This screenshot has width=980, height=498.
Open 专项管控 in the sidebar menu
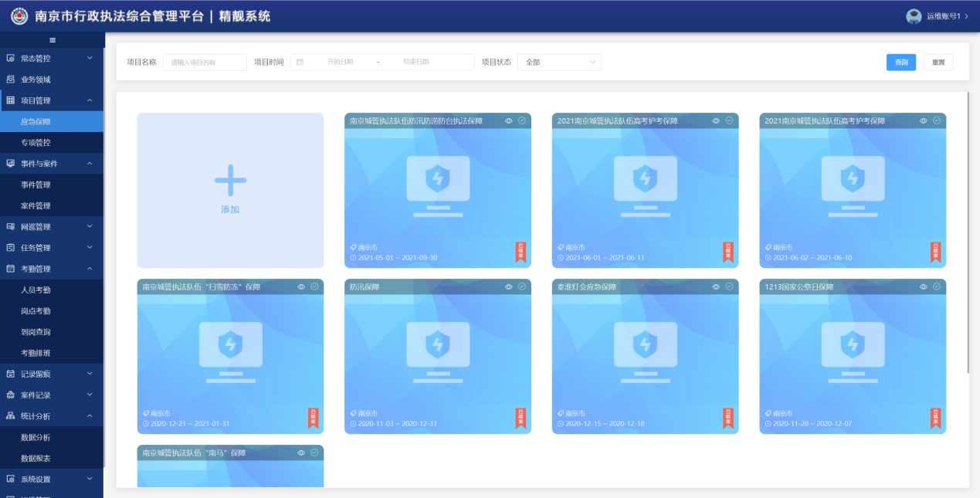click(x=36, y=142)
